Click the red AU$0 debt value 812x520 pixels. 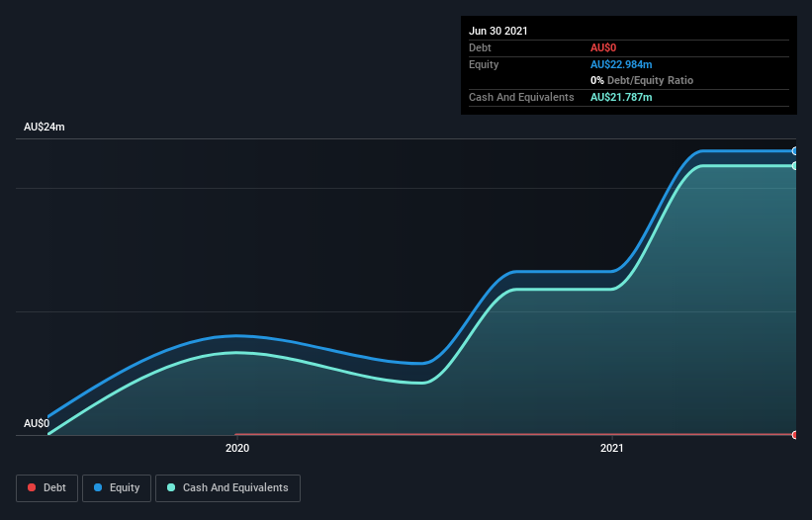click(x=603, y=47)
